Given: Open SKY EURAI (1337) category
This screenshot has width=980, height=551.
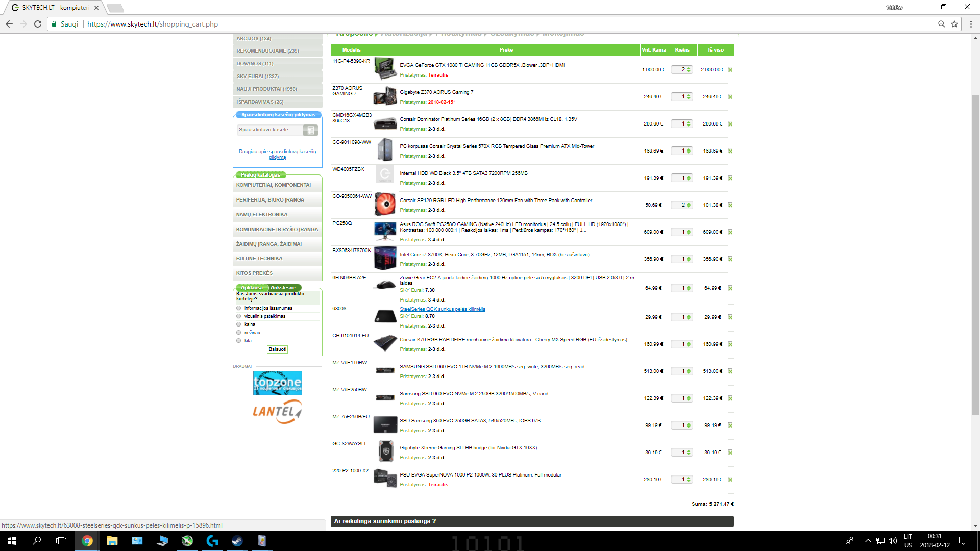Looking at the screenshot, I should 278,77.
